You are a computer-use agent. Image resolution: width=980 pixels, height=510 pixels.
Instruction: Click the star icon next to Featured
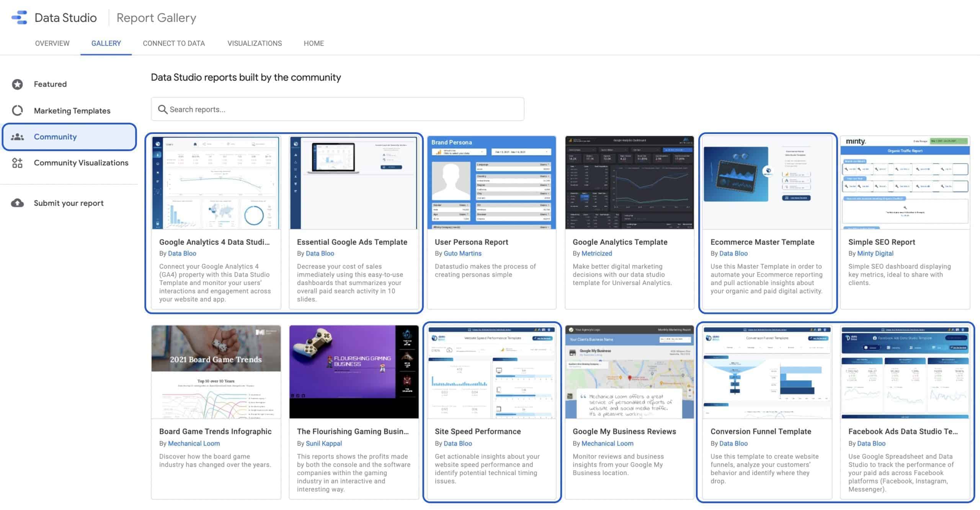[x=18, y=84]
